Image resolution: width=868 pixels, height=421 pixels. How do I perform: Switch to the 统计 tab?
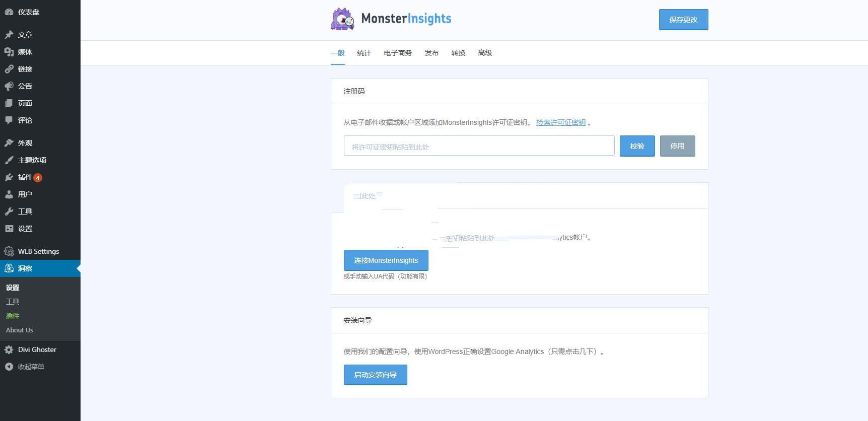coord(364,53)
